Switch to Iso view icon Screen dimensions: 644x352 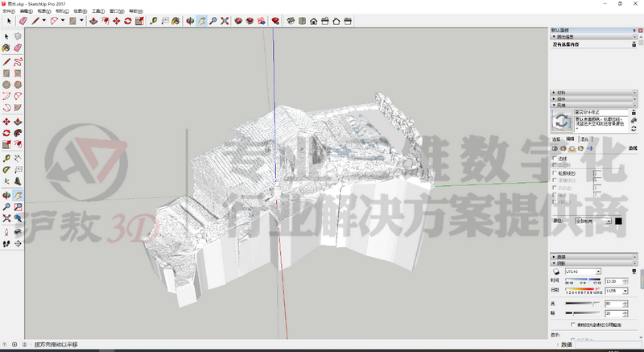(x=291, y=21)
